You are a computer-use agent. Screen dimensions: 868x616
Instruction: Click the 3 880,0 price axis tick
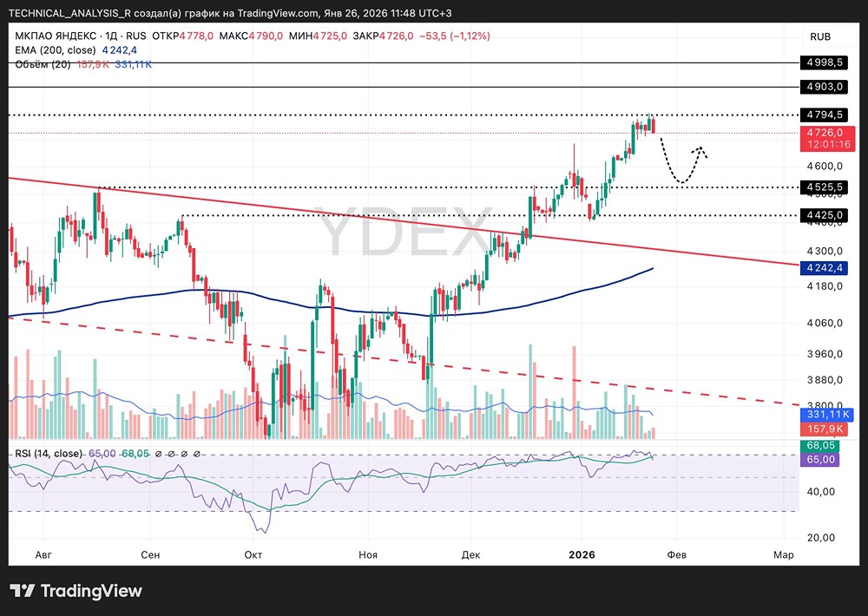825,380
